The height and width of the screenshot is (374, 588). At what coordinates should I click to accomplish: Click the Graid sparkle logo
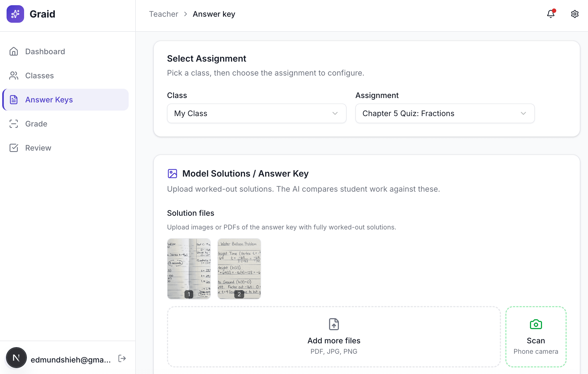[15, 14]
